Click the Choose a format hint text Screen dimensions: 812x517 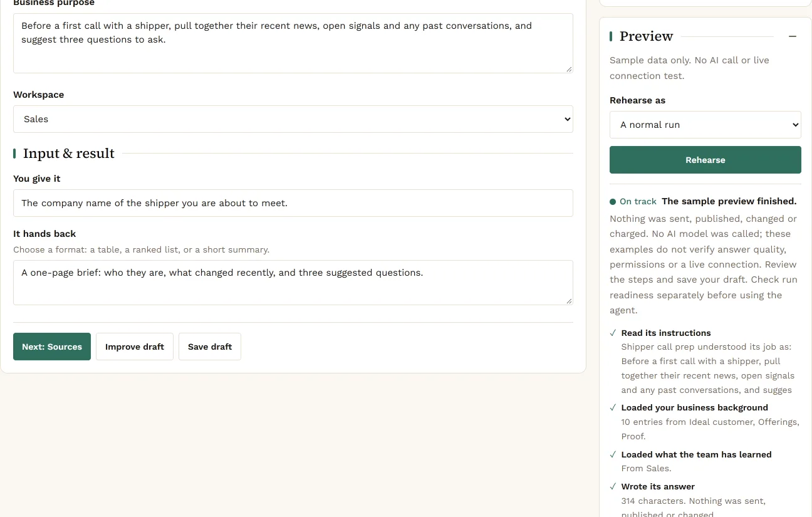141,249
